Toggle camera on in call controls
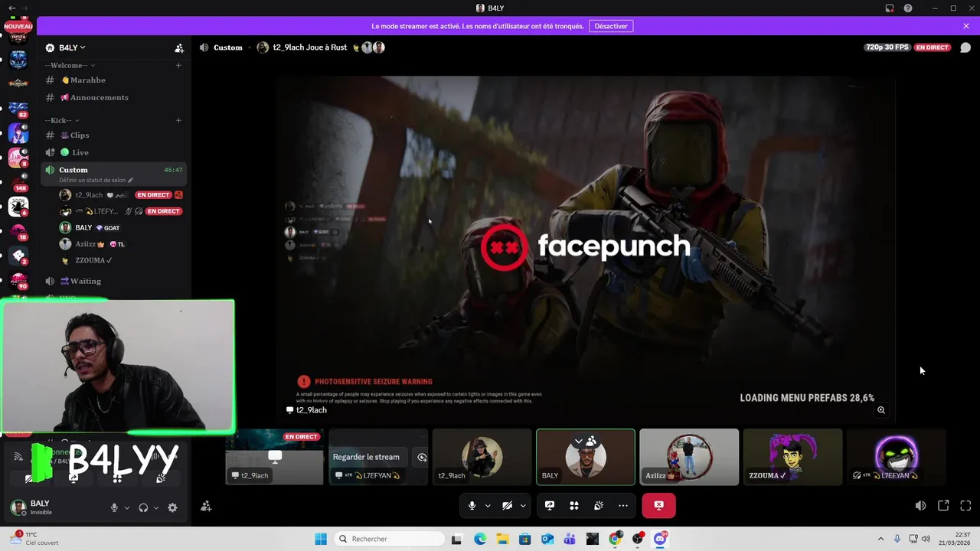 [x=507, y=505]
